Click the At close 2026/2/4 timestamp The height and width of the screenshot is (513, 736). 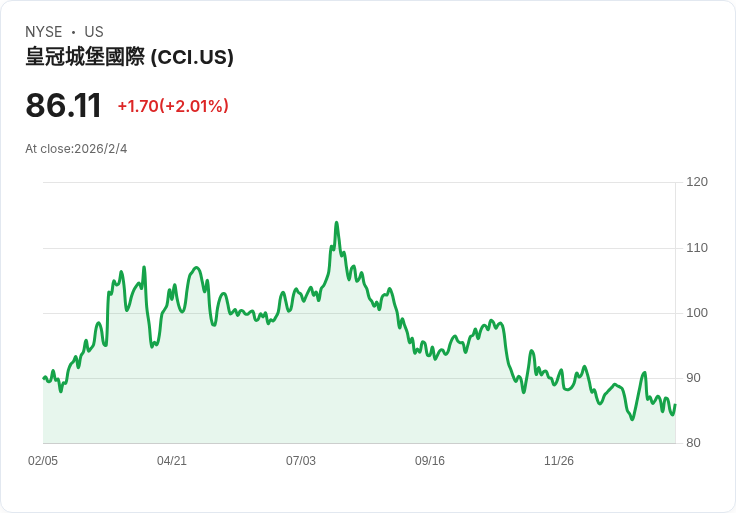pos(76,149)
